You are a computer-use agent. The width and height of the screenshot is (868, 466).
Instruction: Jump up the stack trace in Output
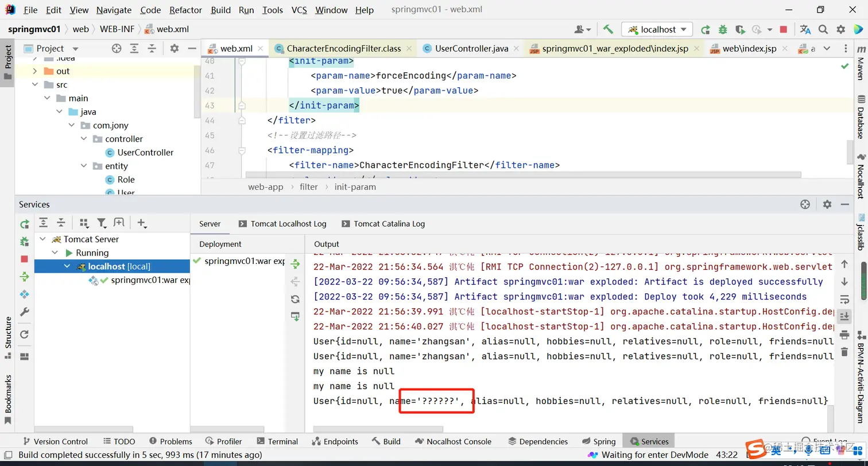click(844, 265)
